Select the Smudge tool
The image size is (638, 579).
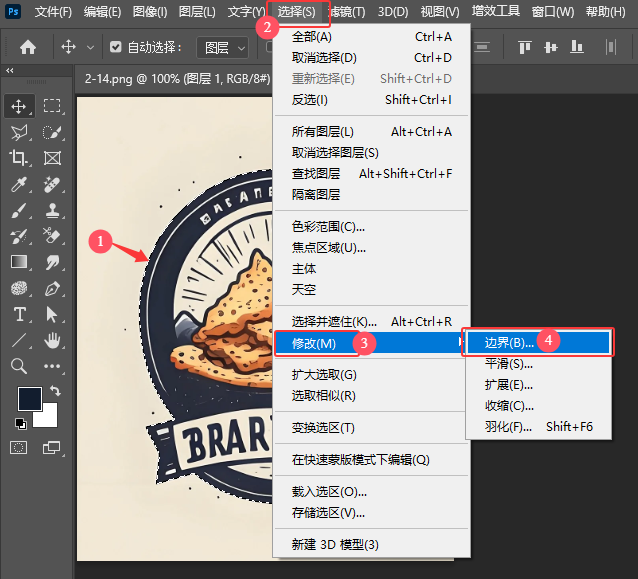[52, 262]
